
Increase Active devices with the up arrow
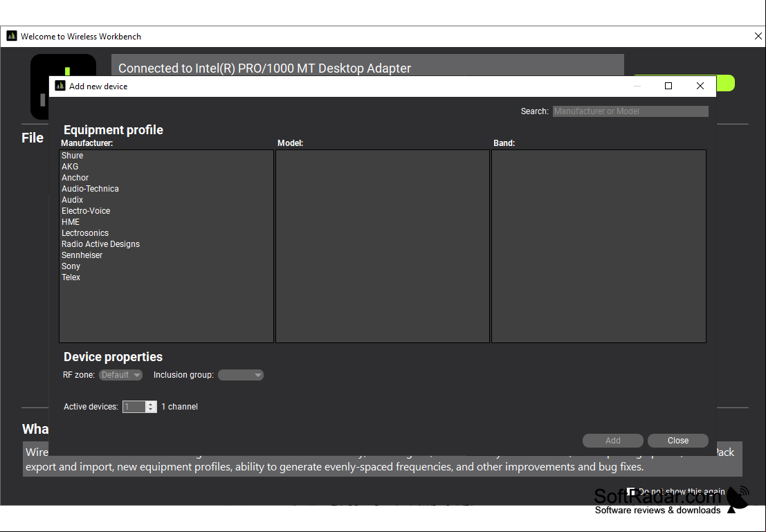[151, 403]
